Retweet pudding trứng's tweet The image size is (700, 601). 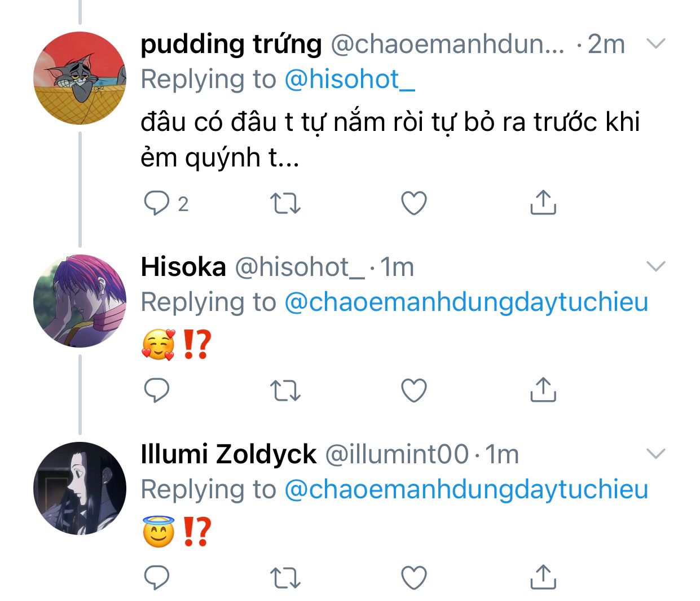coord(285,203)
